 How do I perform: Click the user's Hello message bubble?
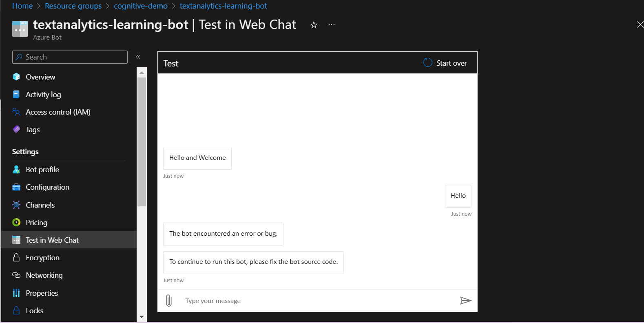458,196
